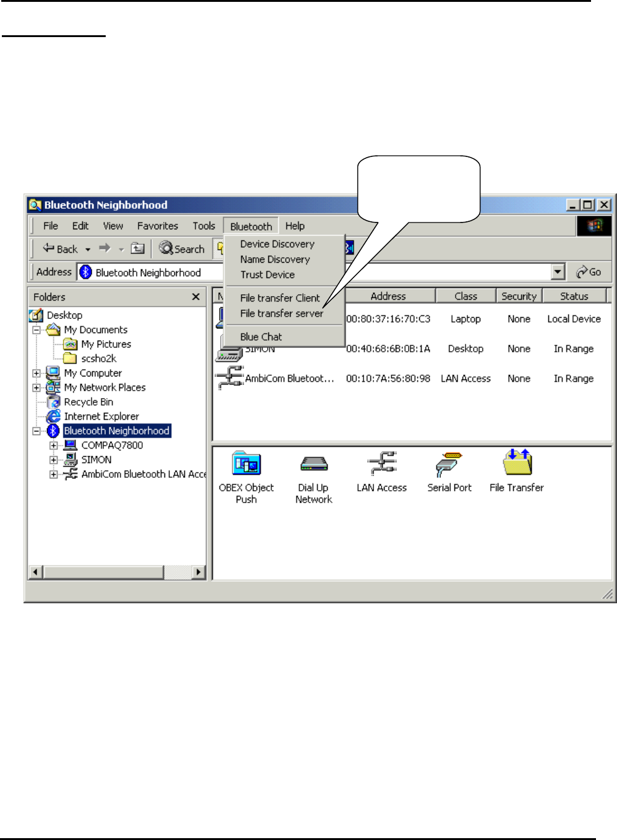Click the Recycle Bin icon in tree
Image resolution: width=617 pixels, height=840 pixels.
(x=53, y=402)
